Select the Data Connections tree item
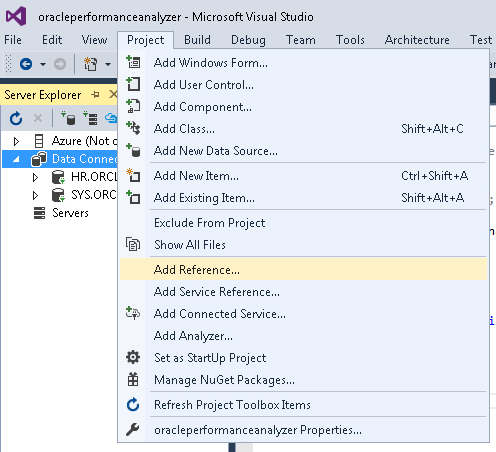Viewport: 496px width, 452px height. pos(85,159)
